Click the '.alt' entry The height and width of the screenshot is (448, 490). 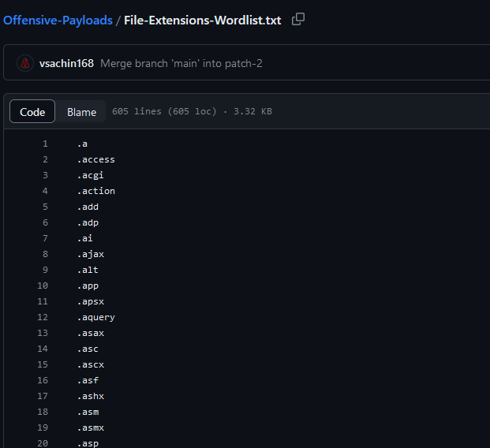coord(88,270)
